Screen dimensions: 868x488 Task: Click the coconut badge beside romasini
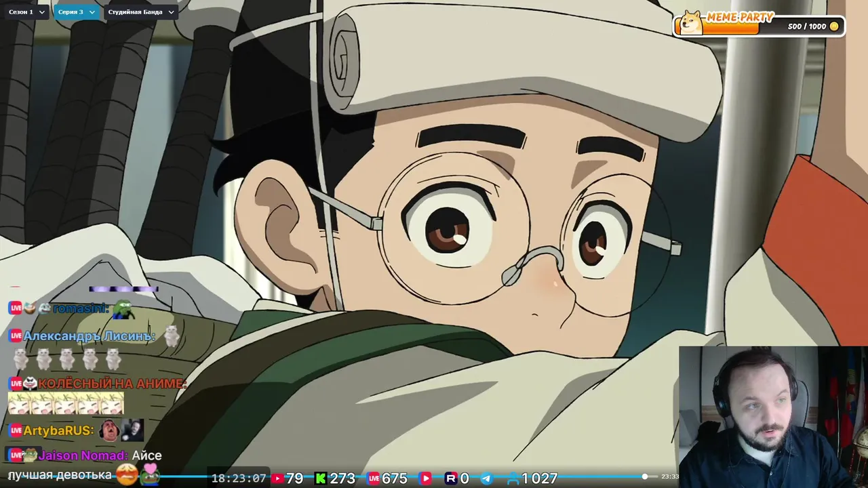click(x=30, y=308)
